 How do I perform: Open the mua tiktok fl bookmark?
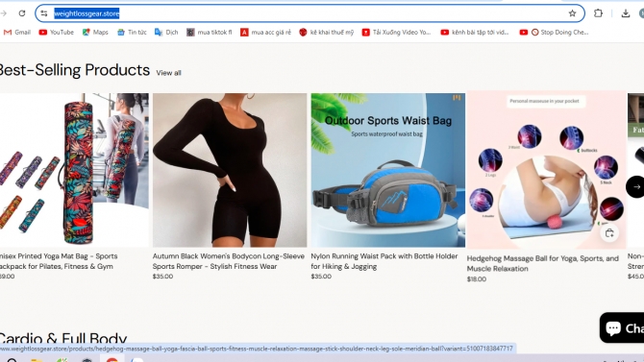tap(209, 32)
